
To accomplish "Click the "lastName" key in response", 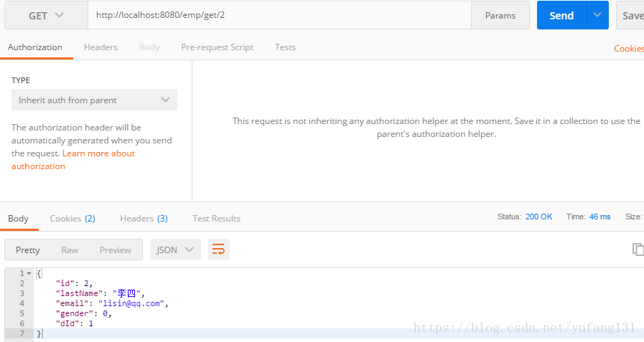I will pyautogui.click(x=79, y=293).
